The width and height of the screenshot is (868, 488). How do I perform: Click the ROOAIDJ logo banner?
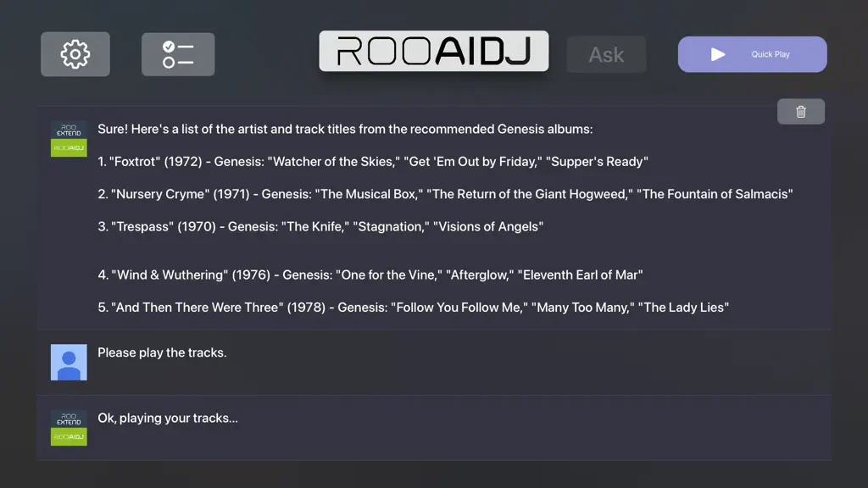tap(434, 51)
